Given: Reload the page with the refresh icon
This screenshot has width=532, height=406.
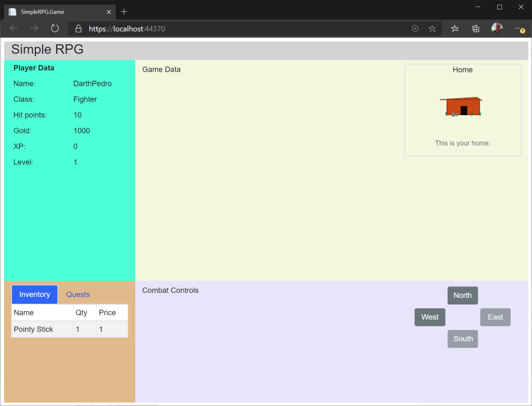Looking at the screenshot, I should click(x=55, y=29).
